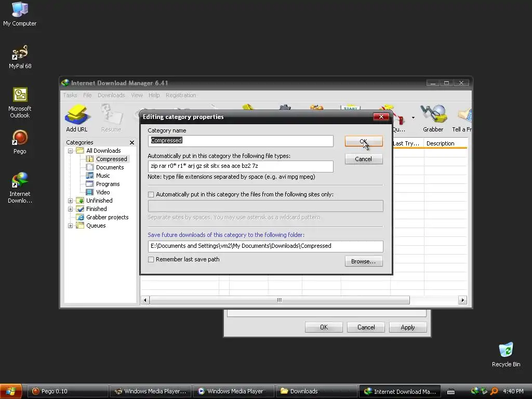Click Apply in the background options window

click(408, 327)
